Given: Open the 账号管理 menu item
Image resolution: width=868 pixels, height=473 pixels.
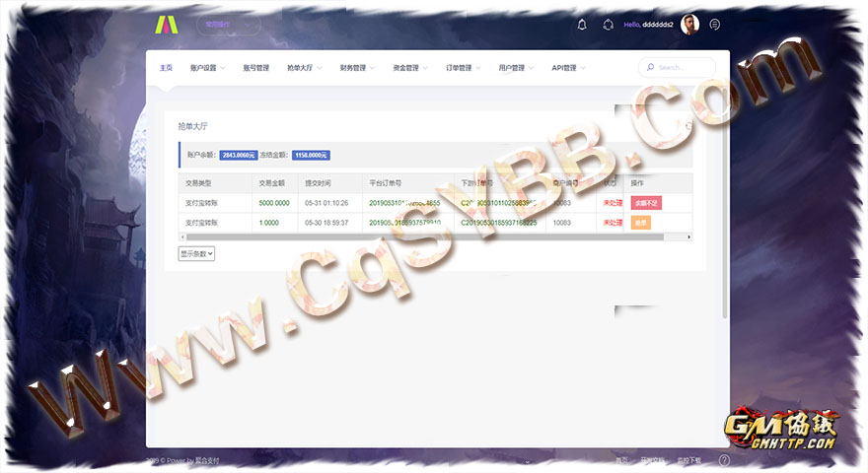Looking at the screenshot, I should tap(255, 67).
